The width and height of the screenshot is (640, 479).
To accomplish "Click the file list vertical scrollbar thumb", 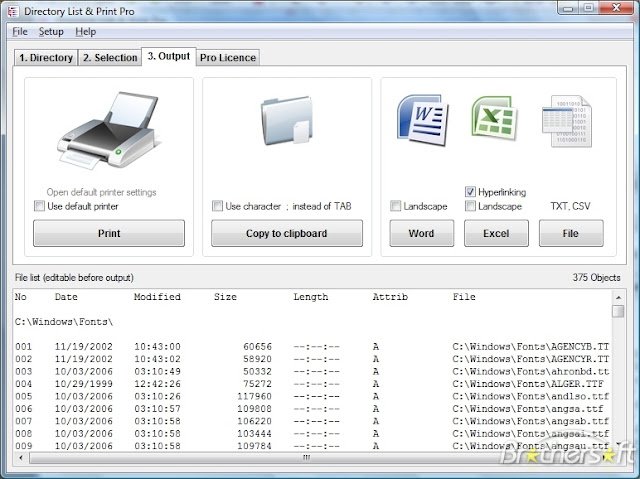I will click(x=618, y=310).
